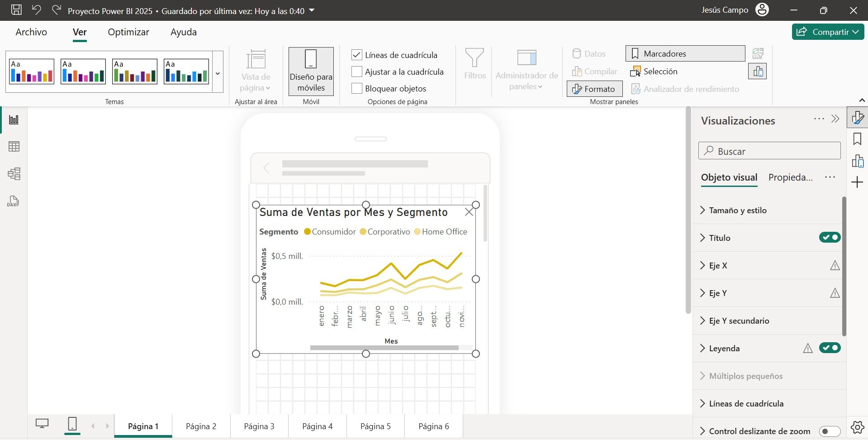Check the Bloquear objetos option

pyautogui.click(x=357, y=89)
